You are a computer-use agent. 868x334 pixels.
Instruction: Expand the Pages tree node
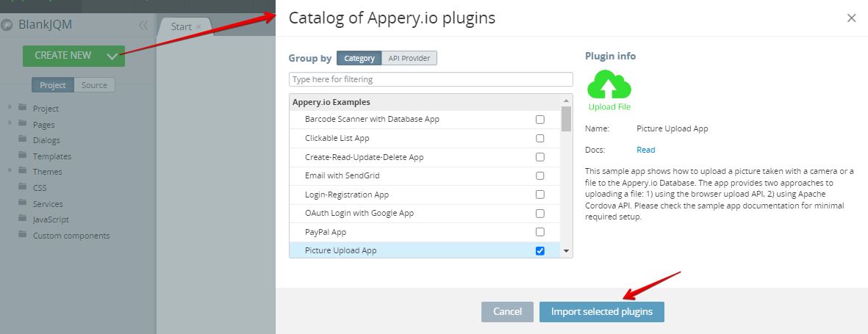(10, 122)
